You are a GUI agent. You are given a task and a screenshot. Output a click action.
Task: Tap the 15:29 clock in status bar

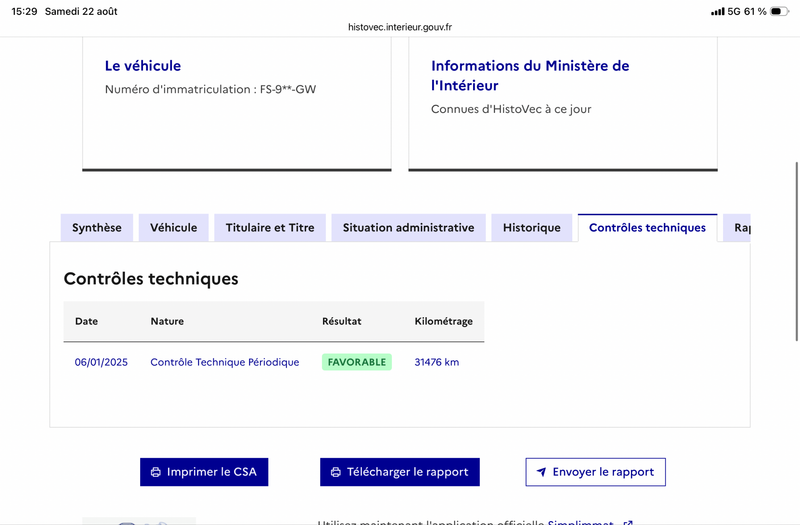[24, 11]
